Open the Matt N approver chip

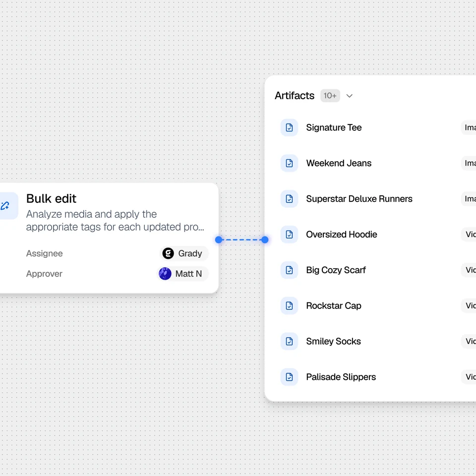click(x=182, y=274)
